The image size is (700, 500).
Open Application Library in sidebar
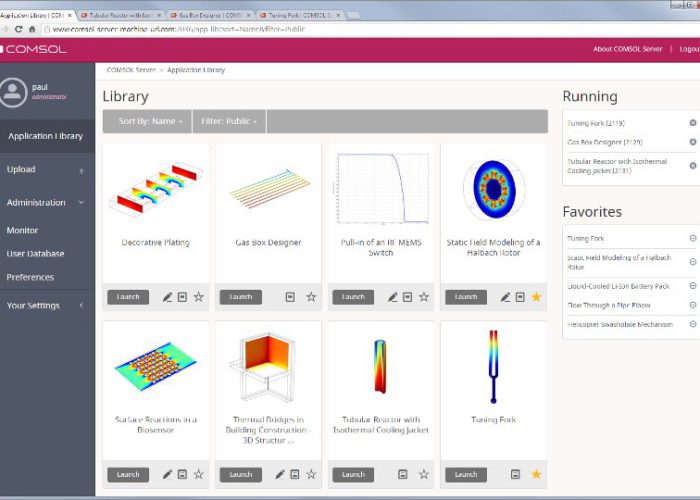click(47, 136)
